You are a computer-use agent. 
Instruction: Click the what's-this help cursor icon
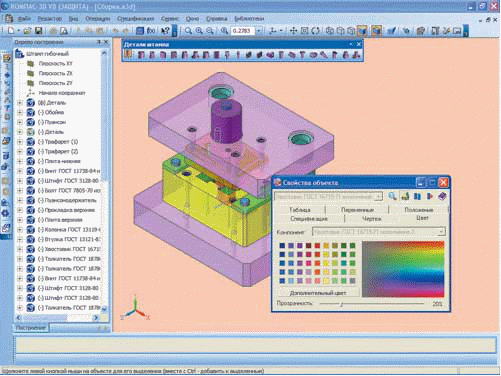tap(165, 31)
